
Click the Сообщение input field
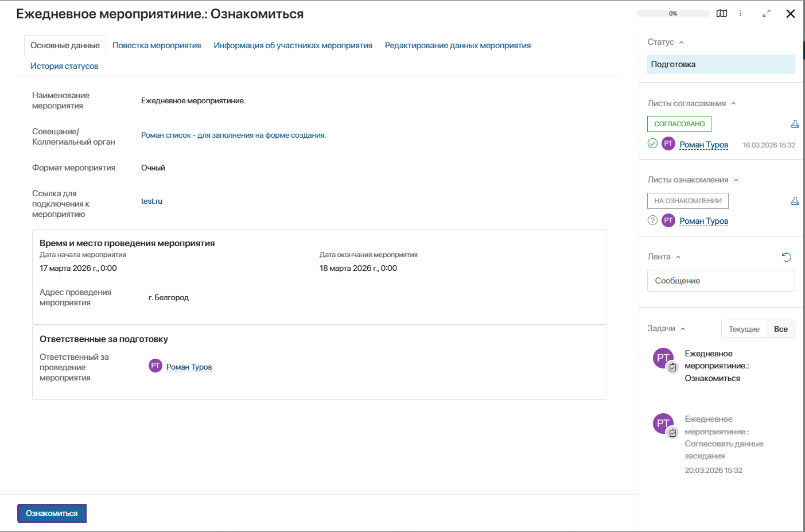click(x=721, y=281)
